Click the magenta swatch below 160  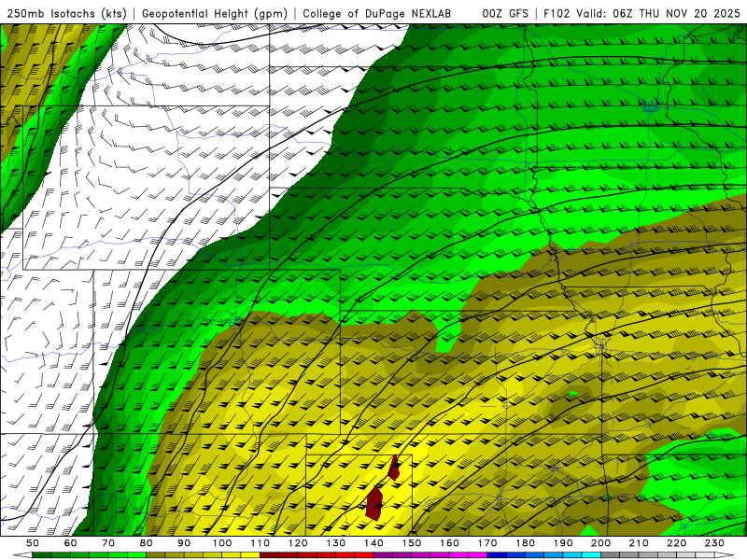click(x=458, y=555)
